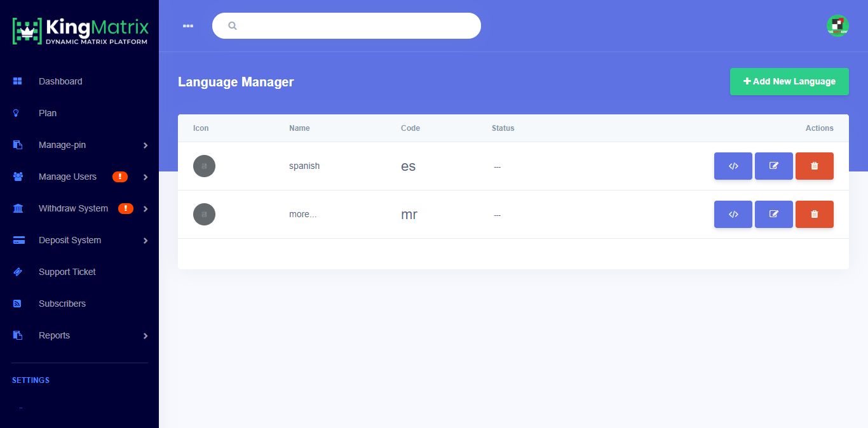The width and height of the screenshot is (868, 428).
Task: Delete the mr language
Action: (x=815, y=214)
